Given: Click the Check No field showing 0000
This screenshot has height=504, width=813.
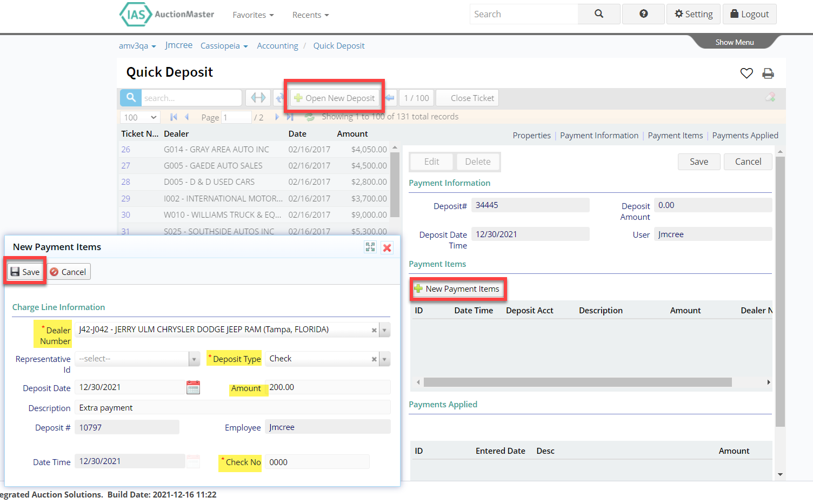Looking at the screenshot, I should coord(317,462).
